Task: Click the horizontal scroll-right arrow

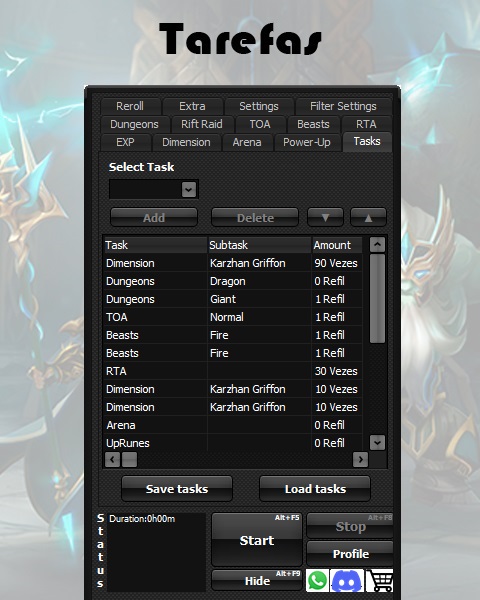Action: click(360, 459)
